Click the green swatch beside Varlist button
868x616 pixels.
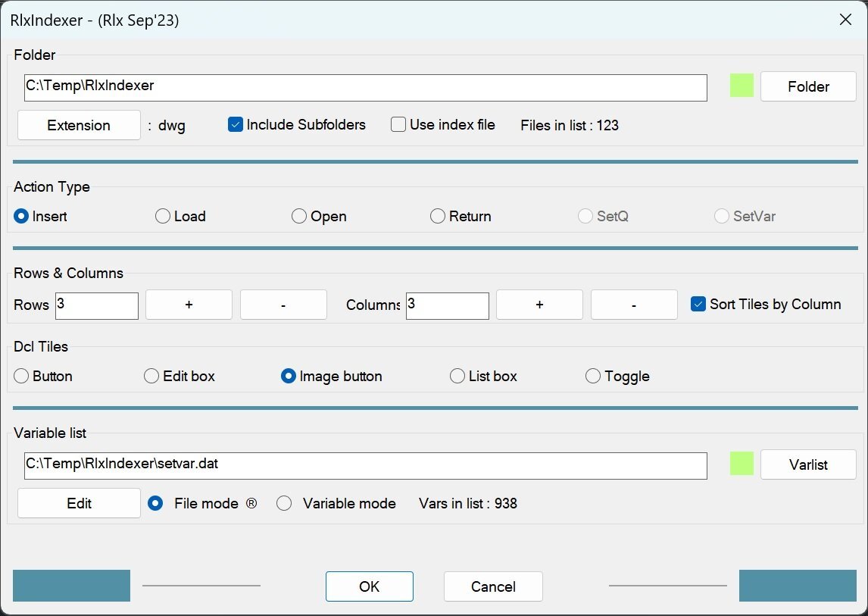pyautogui.click(x=742, y=464)
